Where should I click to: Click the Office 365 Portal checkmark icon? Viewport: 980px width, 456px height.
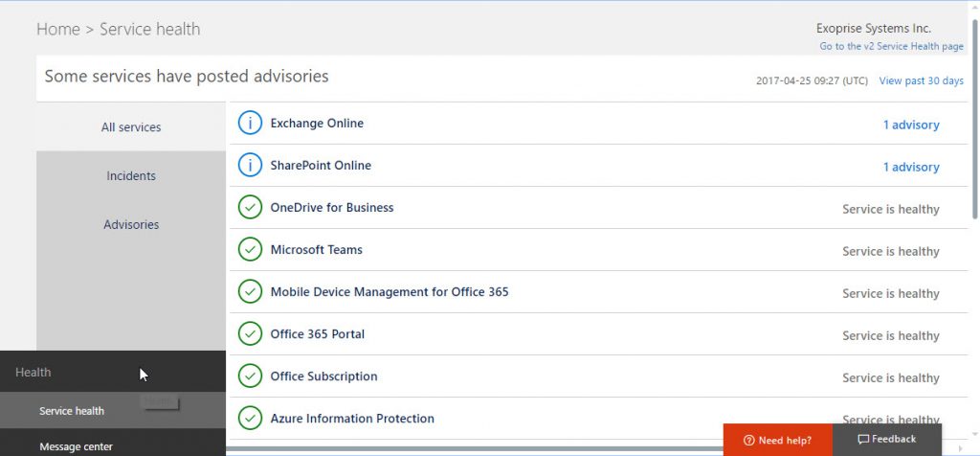250,334
